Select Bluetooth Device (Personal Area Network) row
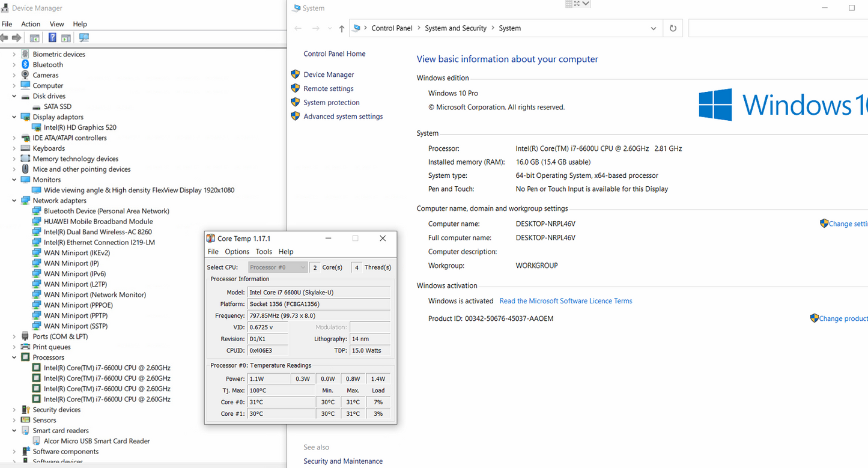The height and width of the screenshot is (468, 868). click(106, 211)
